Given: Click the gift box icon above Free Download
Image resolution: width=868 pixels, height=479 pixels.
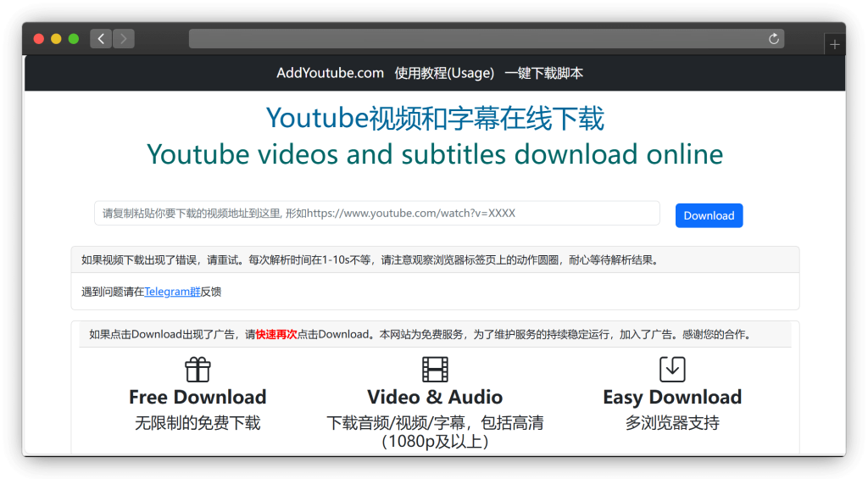Looking at the screenshot, I should pos(198,370).
